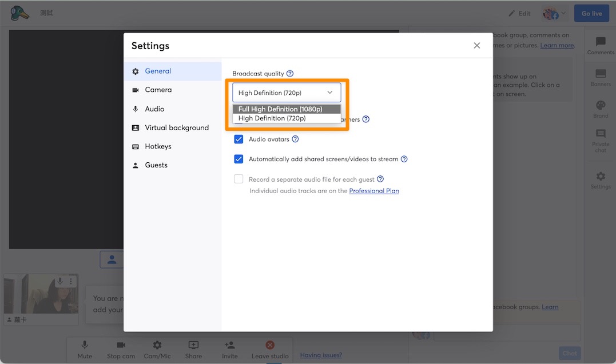Click the Stop cam camera icon

tap(121, 345)
